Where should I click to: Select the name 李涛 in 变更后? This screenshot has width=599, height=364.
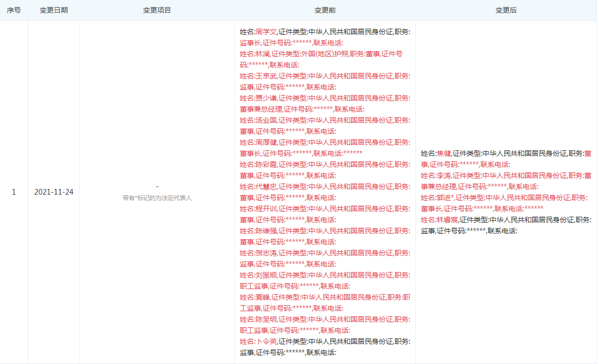pos(444,176)
